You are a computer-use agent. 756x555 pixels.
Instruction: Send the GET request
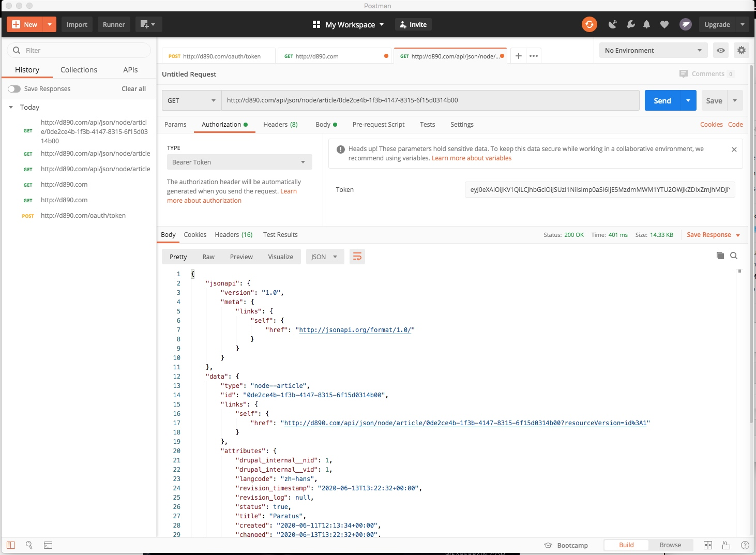662,100
